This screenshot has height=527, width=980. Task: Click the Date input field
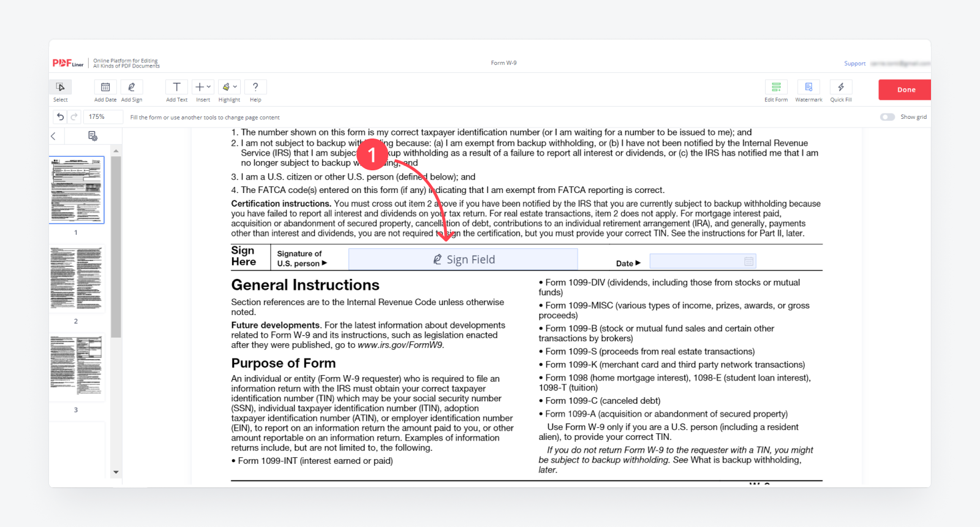[x=703, y=262]
